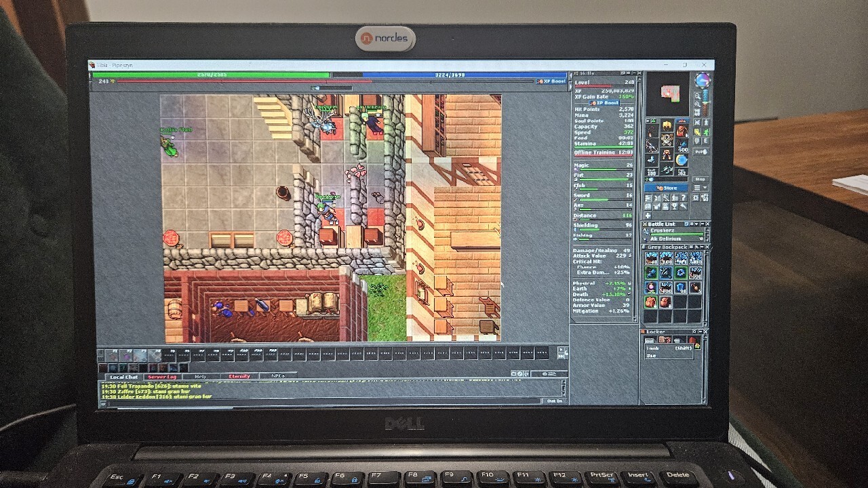
Task: Collapse the Grey Backpack panel
Action: (x=701, y=247)
